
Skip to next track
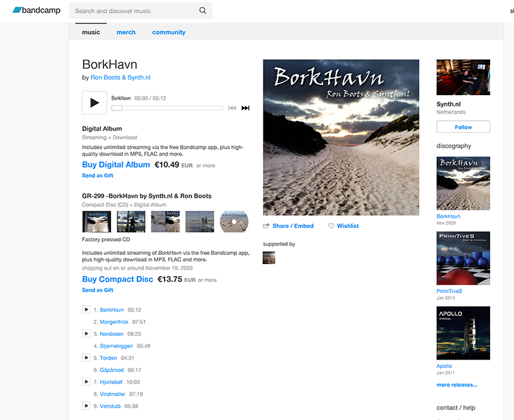point(245,108)
